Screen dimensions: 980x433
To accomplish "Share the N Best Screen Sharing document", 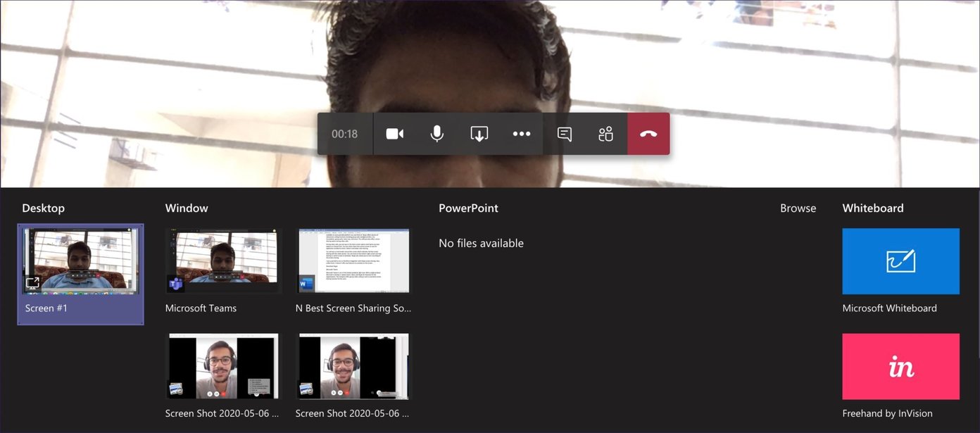I will tap(353, 260).
